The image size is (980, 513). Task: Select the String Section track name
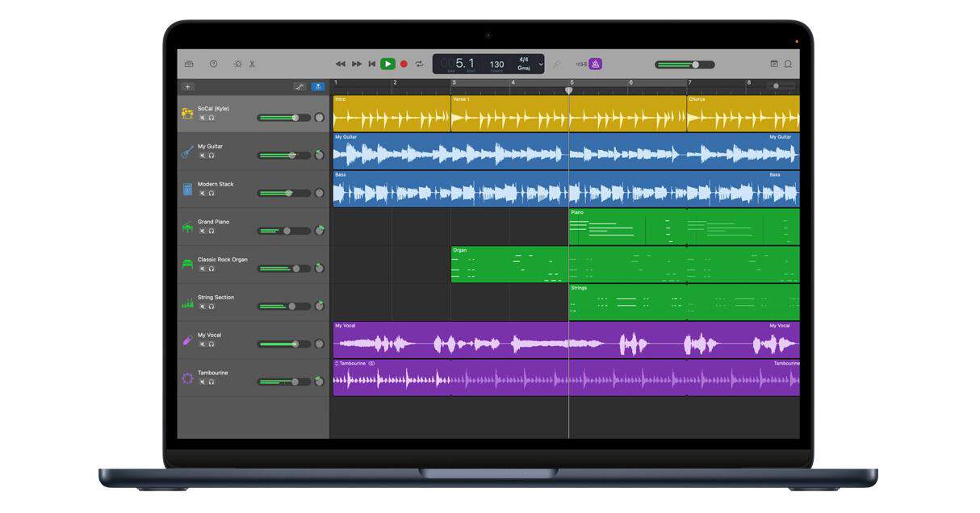pyautogui.click(x=216, y=297)
